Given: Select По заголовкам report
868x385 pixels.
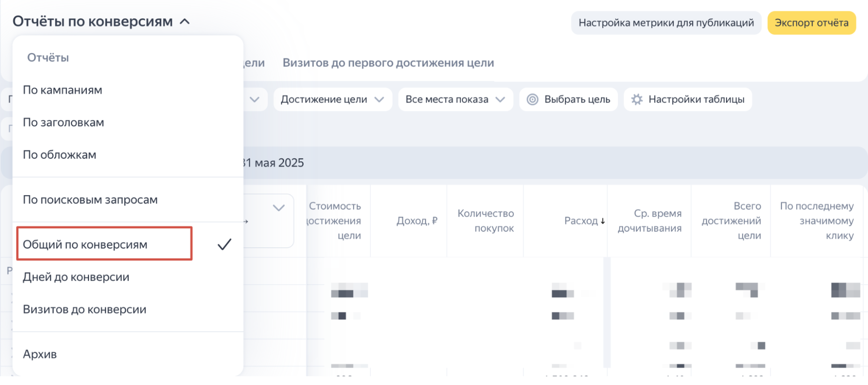Looking at the screenshot, I should click(x=128, y=123).
